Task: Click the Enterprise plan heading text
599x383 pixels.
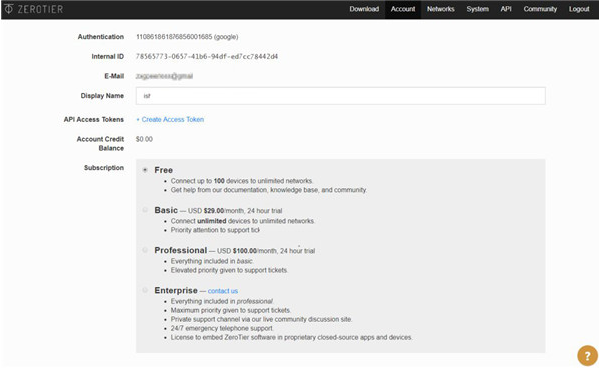Action: point(176,290)
